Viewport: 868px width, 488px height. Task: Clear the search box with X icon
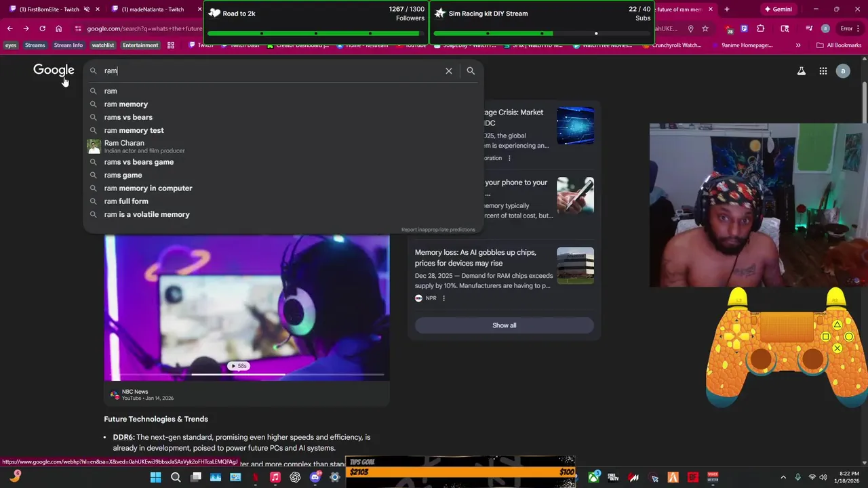click(448, 70)
